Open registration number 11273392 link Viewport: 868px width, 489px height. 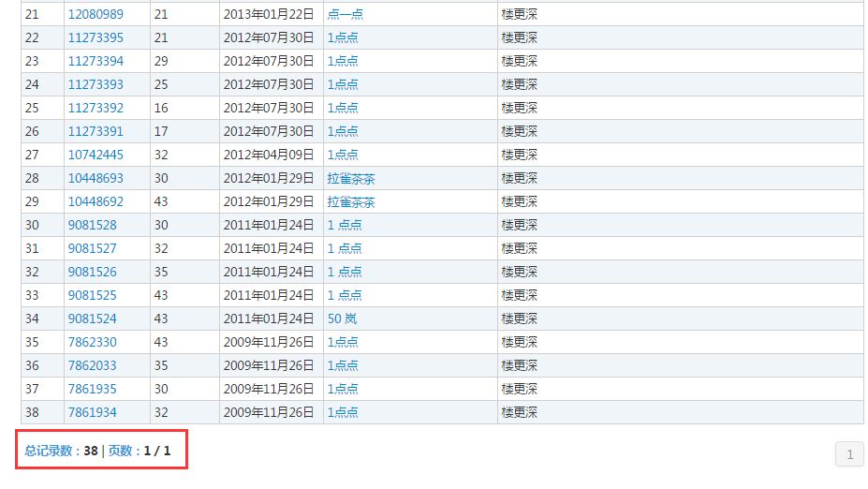coord(96,108)
